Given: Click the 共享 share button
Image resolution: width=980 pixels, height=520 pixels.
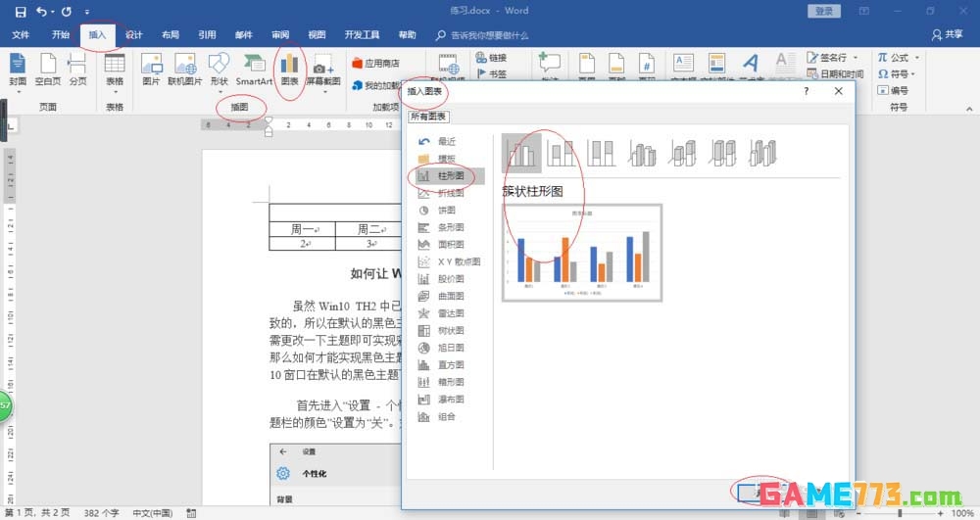Looking at the screenshot, I should [947, 35].
